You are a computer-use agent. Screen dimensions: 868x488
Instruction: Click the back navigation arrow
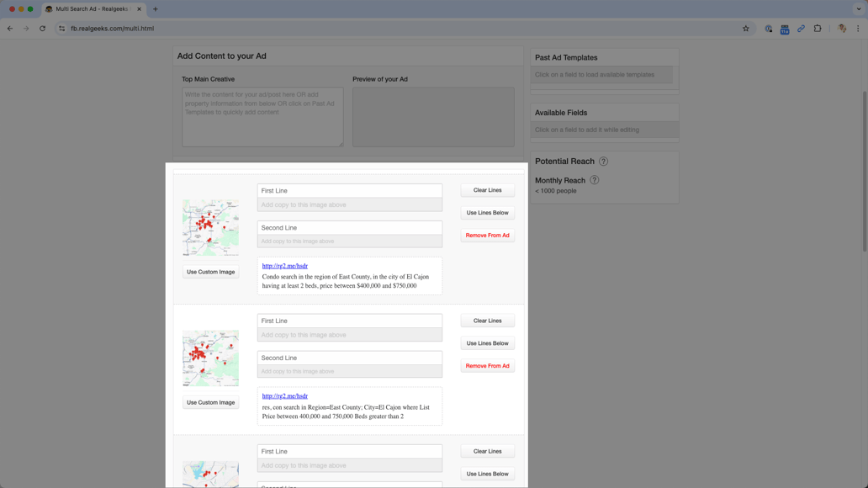coord(9,28)
